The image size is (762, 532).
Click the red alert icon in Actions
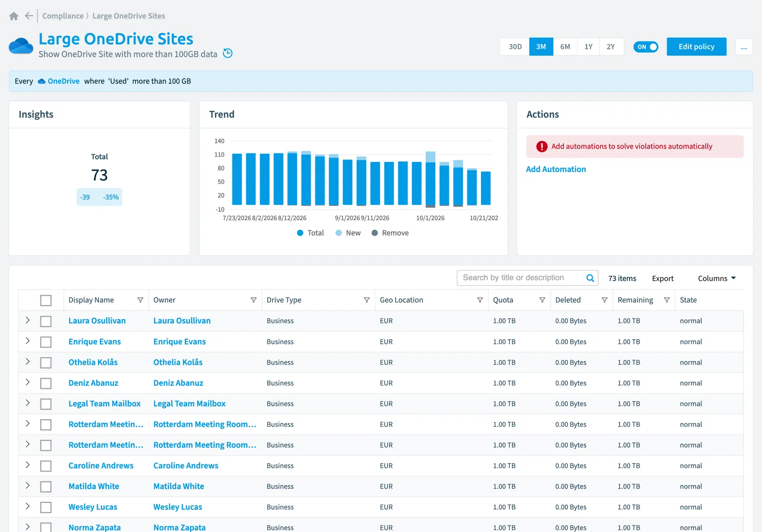[x=542, y=147]
